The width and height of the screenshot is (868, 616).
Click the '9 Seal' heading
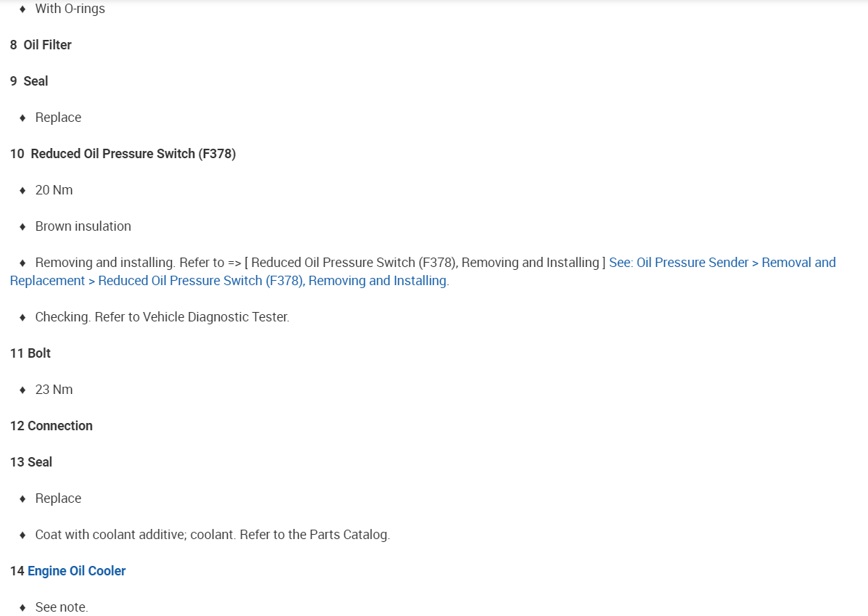tap(29, 81)
